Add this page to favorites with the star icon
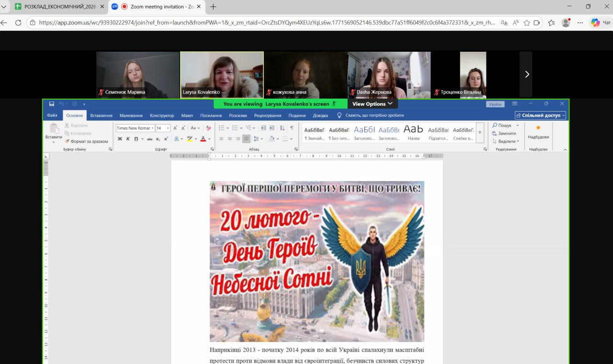613x364 pixels. (x=527, y=23)
